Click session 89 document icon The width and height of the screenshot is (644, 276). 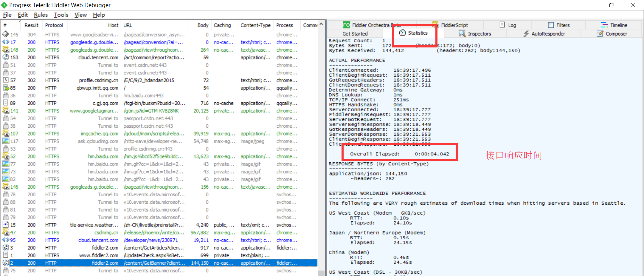pyautogui.click(x=6, y=103)
